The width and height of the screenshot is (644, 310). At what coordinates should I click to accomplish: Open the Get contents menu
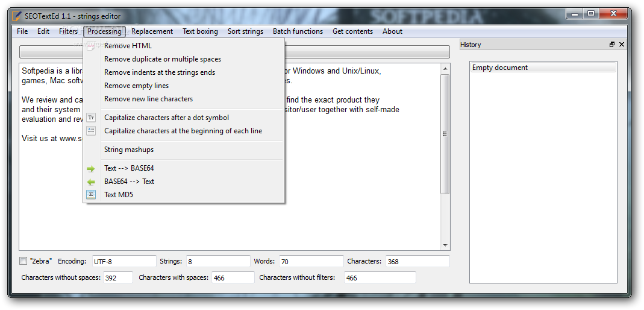[x=353, y=31]
